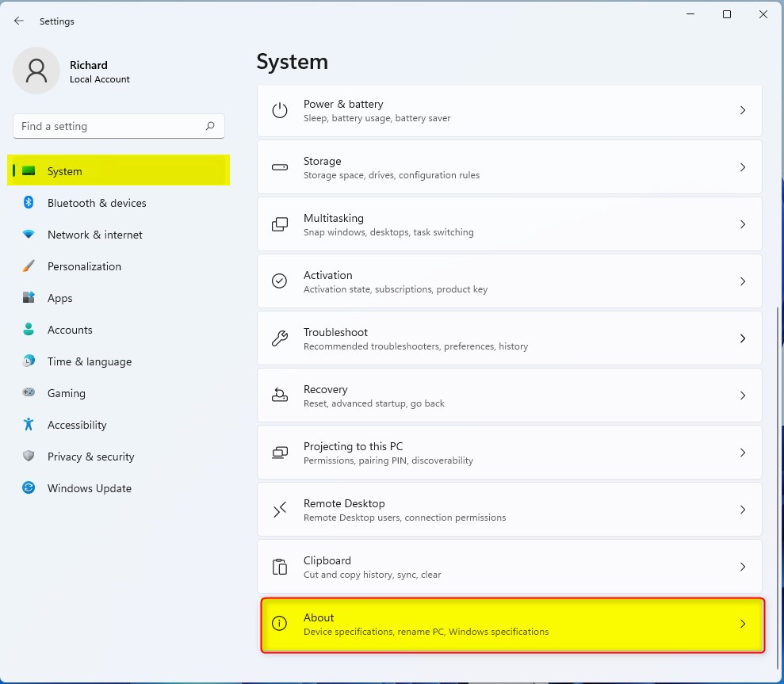Click the back arrow in title bar
This screenshot has width=784, height=684.
19,21
